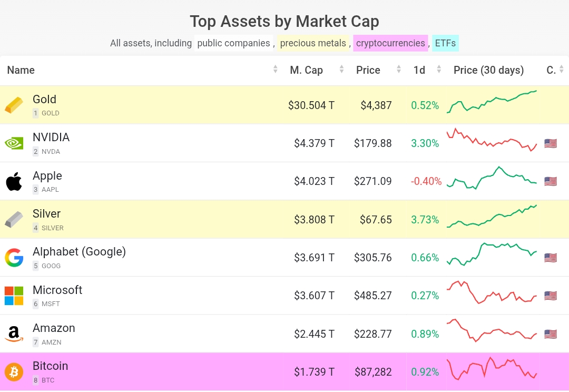Viewport: 569px width, 392px height.
Task: Toggle the precious metals filter tag
Action: click(313, 43)
